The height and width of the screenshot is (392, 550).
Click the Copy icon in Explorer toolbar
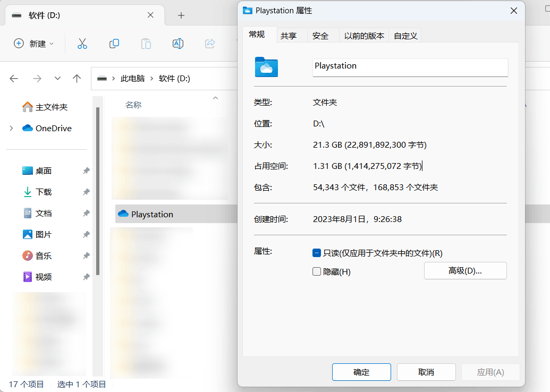point(114,44)
